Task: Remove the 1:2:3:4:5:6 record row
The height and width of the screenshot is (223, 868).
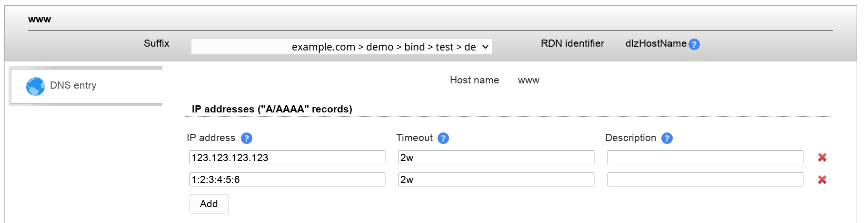Action: 822,180
